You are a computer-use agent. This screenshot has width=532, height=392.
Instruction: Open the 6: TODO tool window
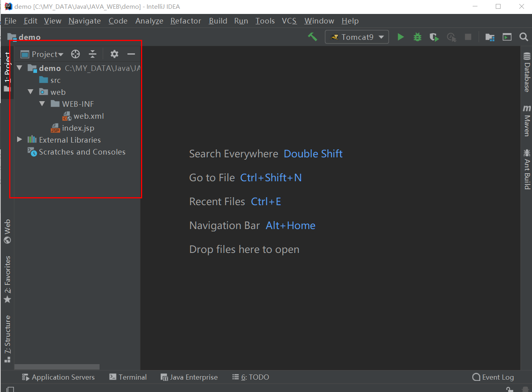250,377
